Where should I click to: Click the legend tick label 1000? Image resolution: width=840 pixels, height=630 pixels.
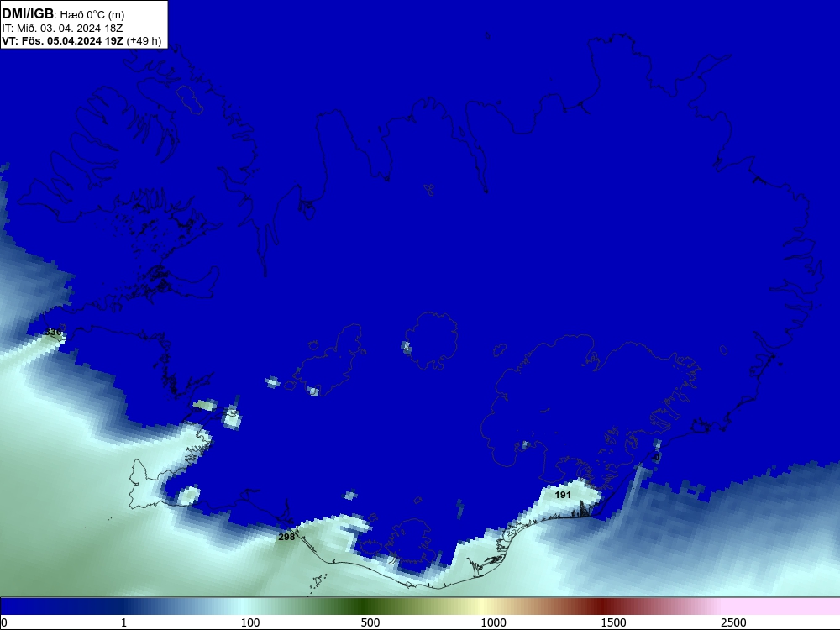coord(493,622)
